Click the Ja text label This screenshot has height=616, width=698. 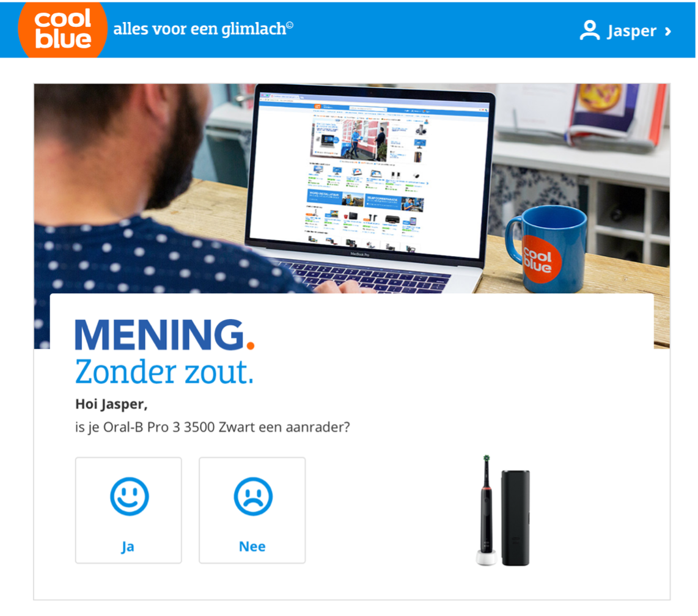(x=128, y=546)
